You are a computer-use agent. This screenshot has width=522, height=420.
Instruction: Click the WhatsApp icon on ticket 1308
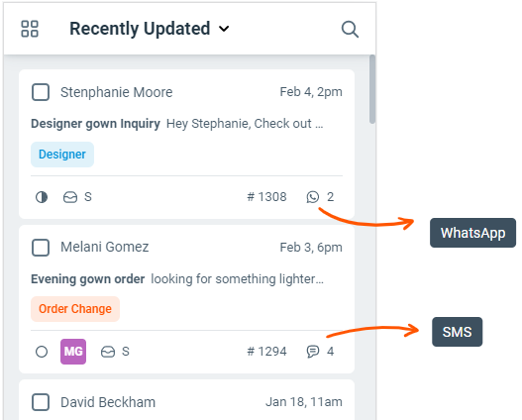tap(313, 197)
